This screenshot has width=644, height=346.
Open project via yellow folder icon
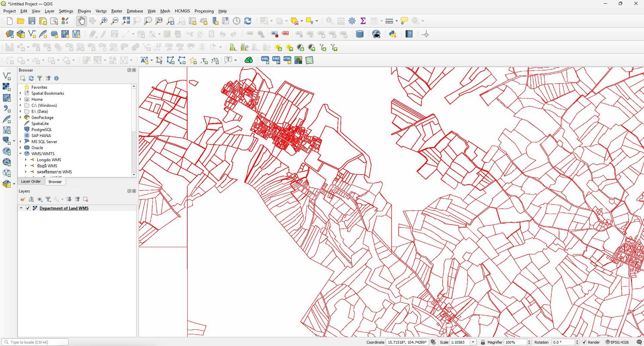[20, 21]
